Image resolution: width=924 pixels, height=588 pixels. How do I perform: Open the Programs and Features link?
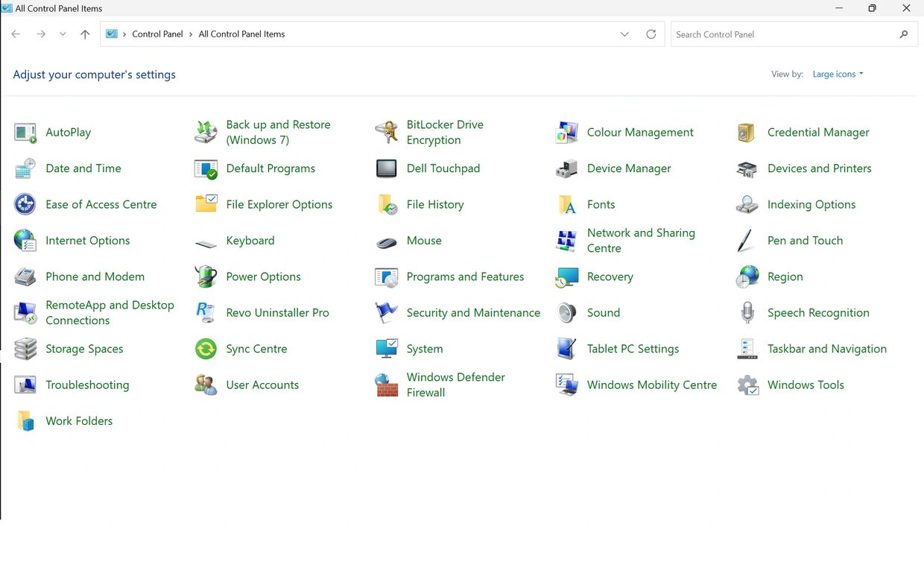tap(465, 276)
